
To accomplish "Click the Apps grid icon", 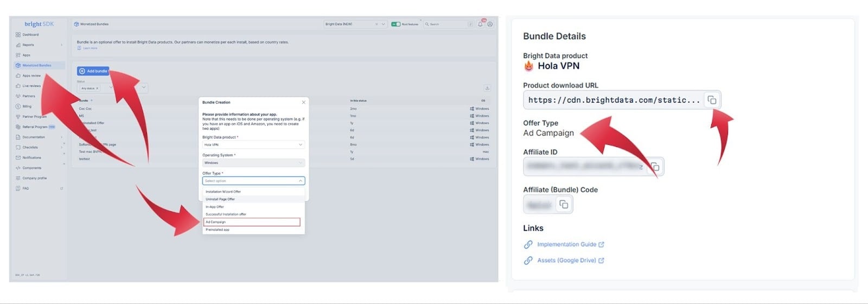I will click(18, 55).
